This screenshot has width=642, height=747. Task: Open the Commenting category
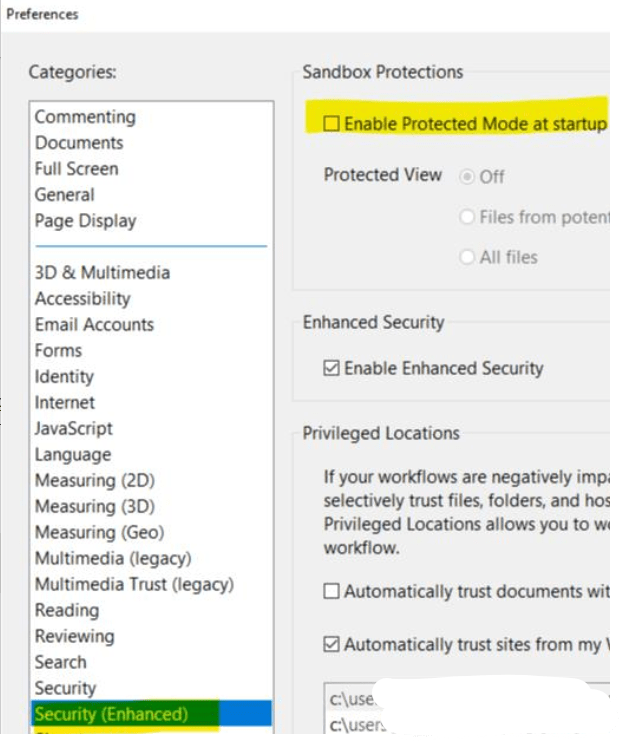tap(85, 117)
